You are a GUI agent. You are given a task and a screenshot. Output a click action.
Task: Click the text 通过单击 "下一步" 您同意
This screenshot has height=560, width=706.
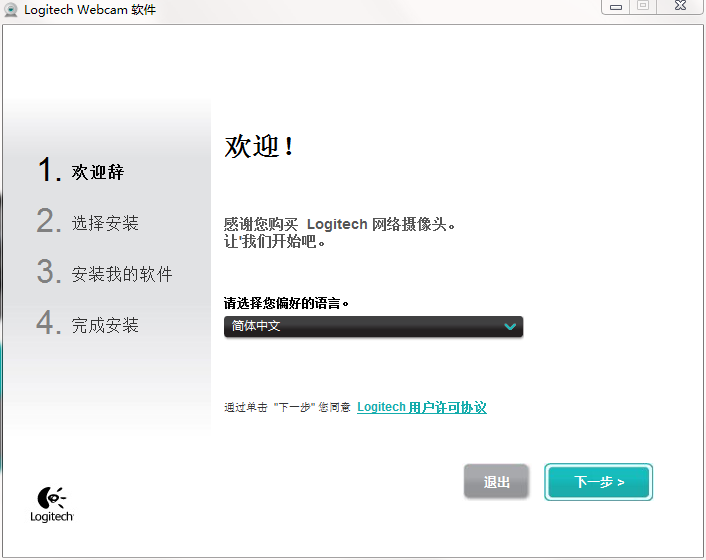287,407
